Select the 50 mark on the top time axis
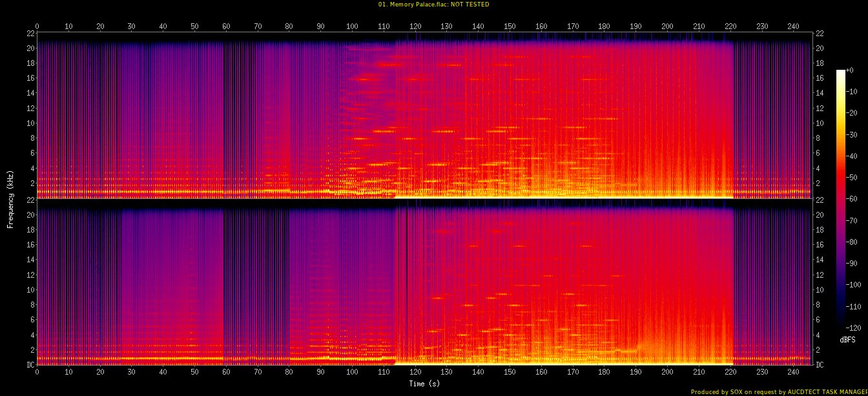The height and width of the screenshot is (396, 868). click(x=194, y=26)
